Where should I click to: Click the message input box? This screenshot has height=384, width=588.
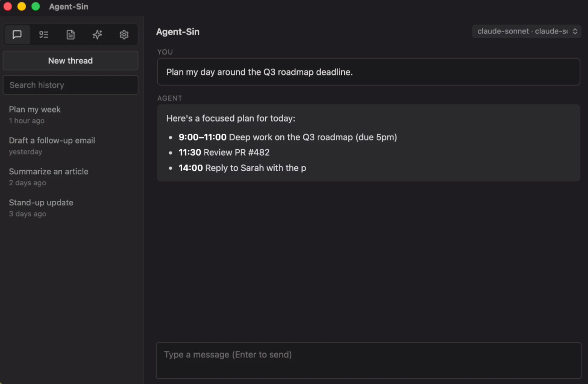pyautogui.click(x=369, y=360)
